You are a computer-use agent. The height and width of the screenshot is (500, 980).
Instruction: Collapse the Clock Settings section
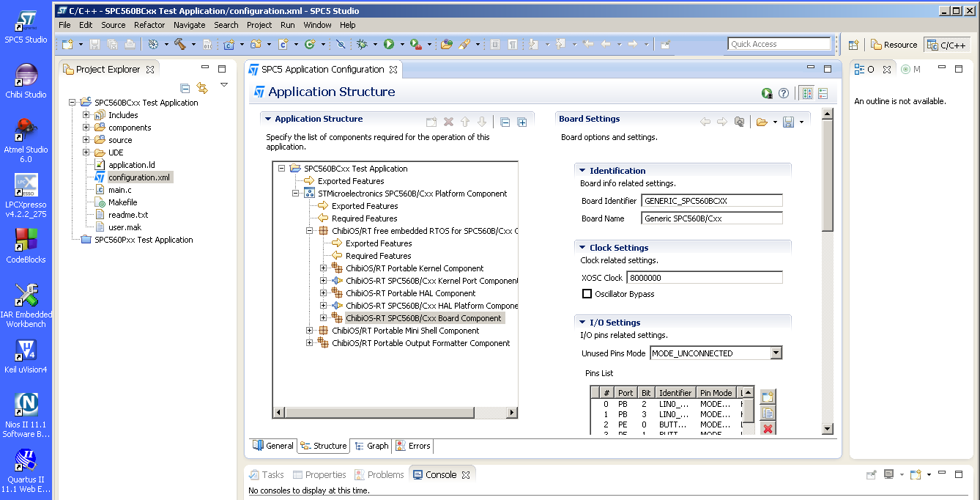point(582,248)
